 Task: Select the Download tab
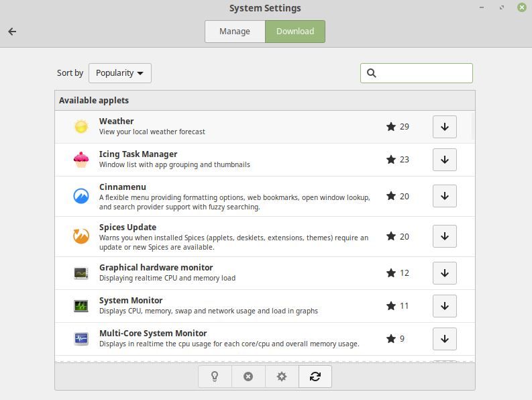[295, 32]
